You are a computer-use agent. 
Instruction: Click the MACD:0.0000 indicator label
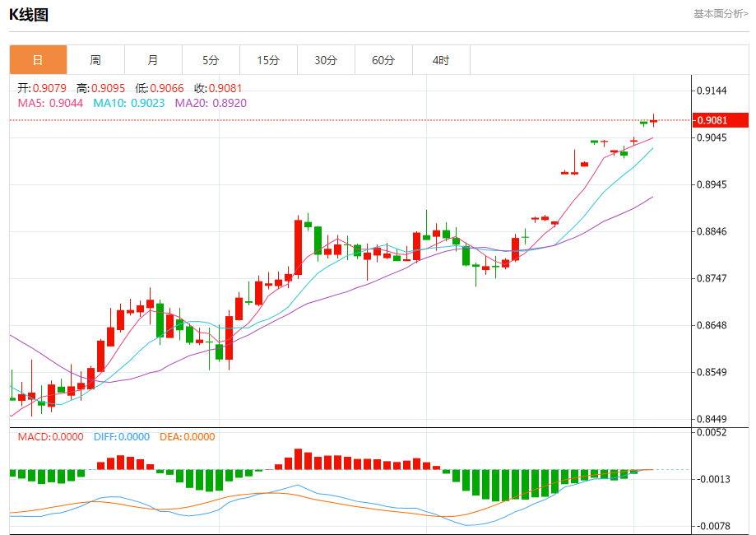point(51,437)
